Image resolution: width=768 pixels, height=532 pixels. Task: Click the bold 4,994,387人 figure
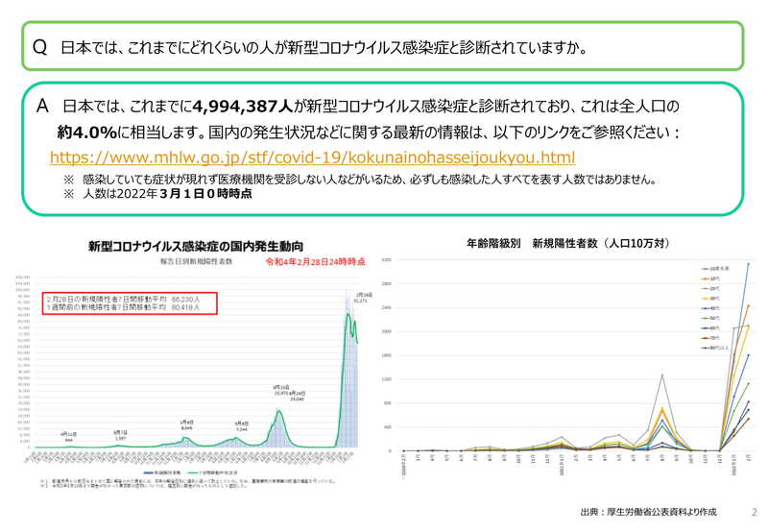[x=240, y=105]
